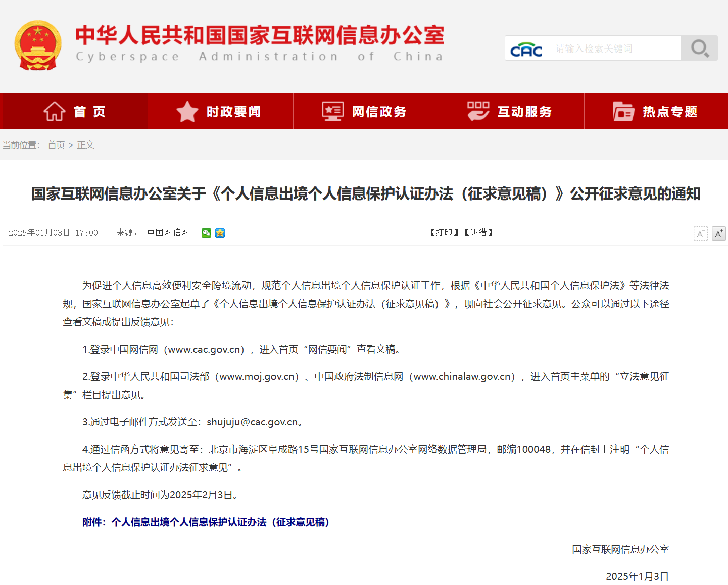This screenshot has width=728, height=585.
Task: Open the 互动服务 menu item
Action: point(512,111)
